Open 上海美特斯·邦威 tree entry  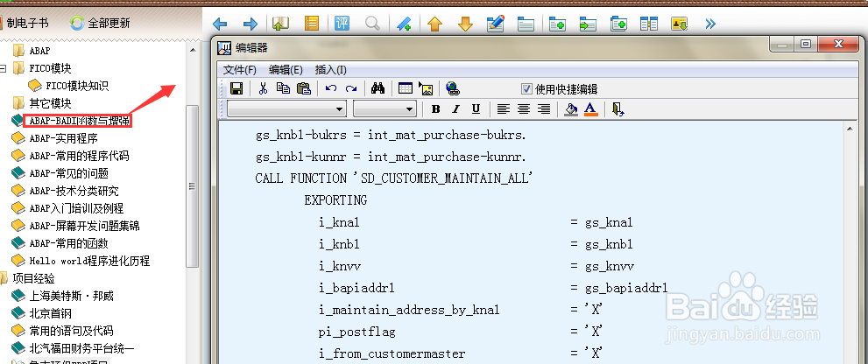click(x=71, y=296)
